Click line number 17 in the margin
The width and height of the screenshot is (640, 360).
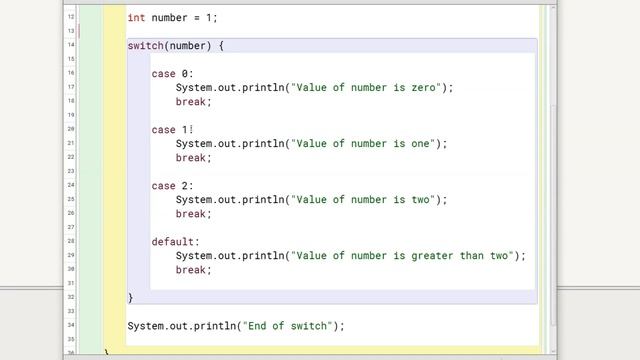coord(71,87)
